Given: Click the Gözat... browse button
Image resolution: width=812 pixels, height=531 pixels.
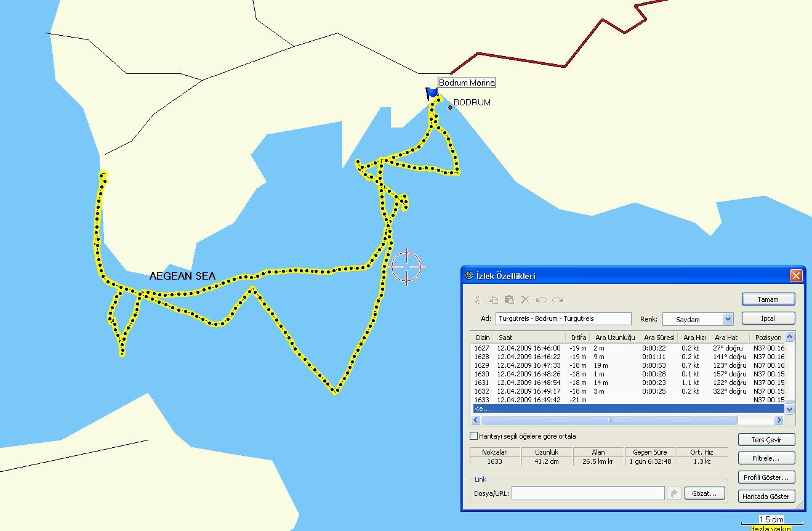Looking at the screenshot, I should (705, 493).
